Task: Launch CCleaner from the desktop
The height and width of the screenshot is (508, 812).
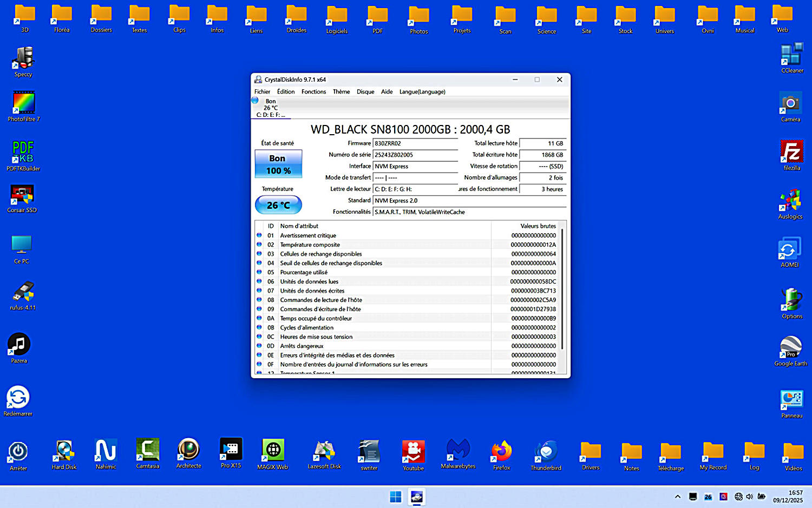Action: [791, 55]
